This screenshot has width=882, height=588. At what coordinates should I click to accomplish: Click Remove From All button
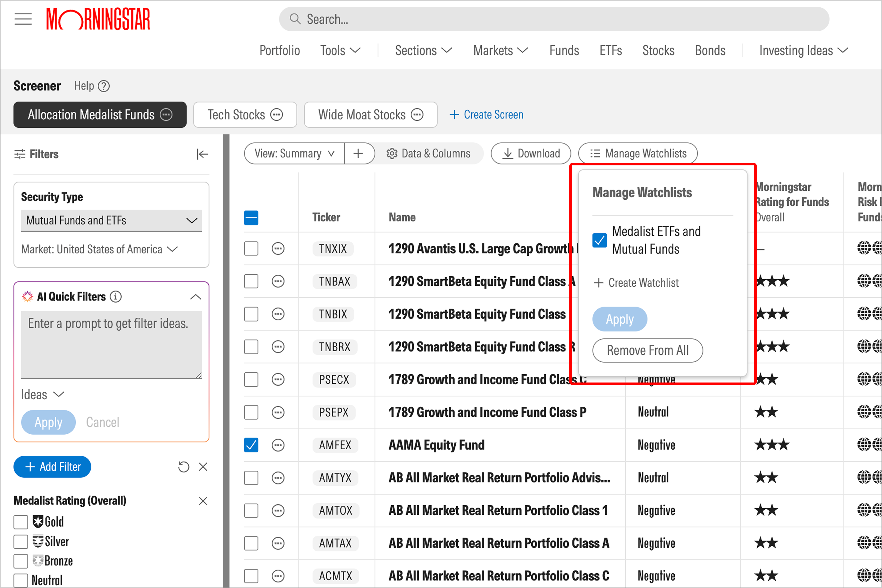[x=648, y=351]
